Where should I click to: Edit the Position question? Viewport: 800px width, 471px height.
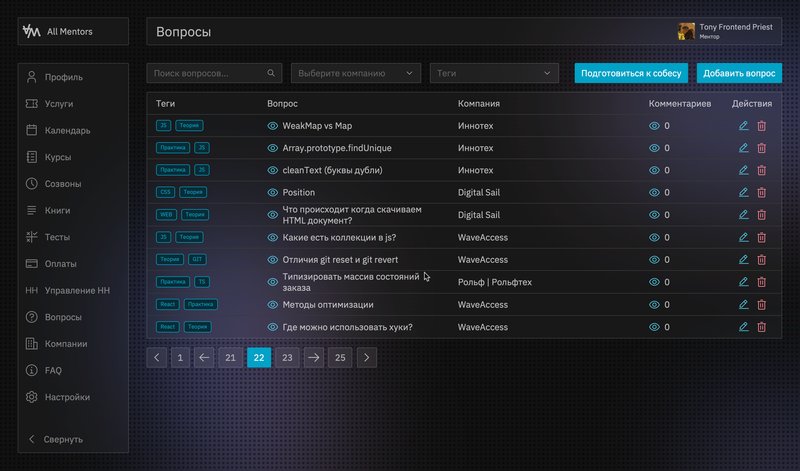[x=743, y=192]
